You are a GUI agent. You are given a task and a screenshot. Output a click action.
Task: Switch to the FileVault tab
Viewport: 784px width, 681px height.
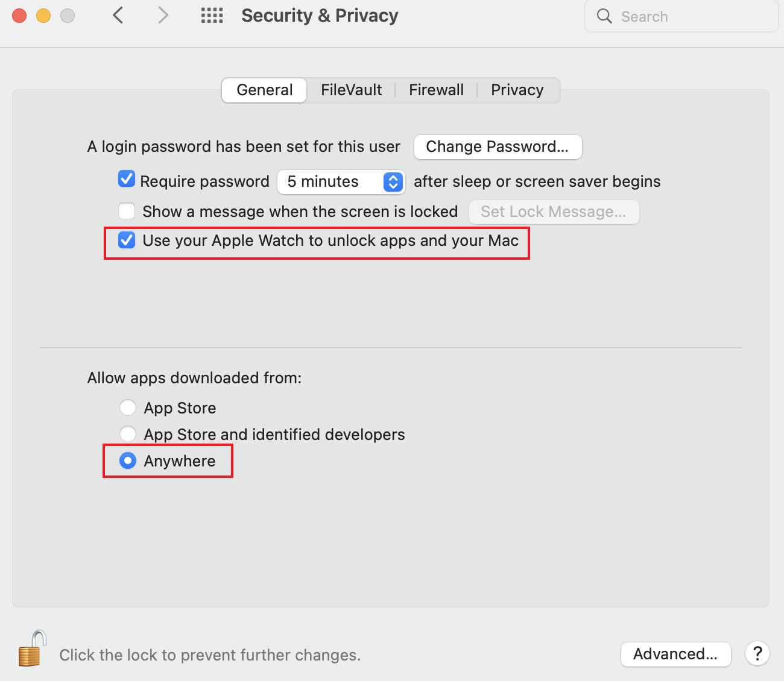352,90
